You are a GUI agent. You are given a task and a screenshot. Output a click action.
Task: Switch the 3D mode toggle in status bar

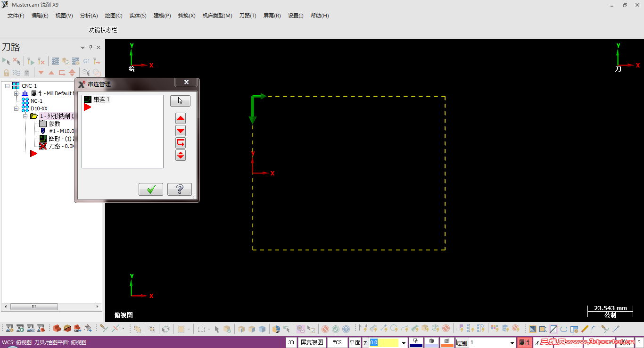click(x=291, y=342)
